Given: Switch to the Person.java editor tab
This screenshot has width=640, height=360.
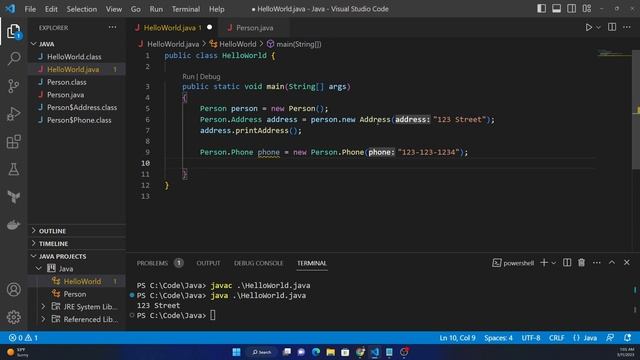Looking at the screenshot, I should pyautogui.click(x=254, y=28).
